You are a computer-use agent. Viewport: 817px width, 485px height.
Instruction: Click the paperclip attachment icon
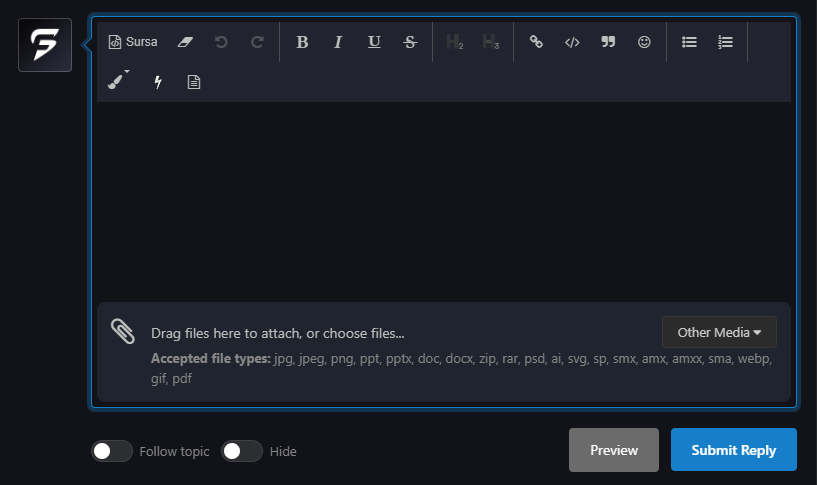click(x=123, y=331)
